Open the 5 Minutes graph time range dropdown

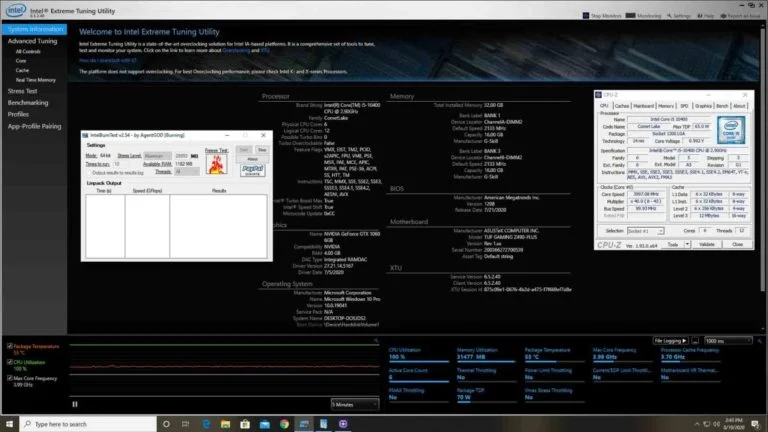(x=355, y=405)
